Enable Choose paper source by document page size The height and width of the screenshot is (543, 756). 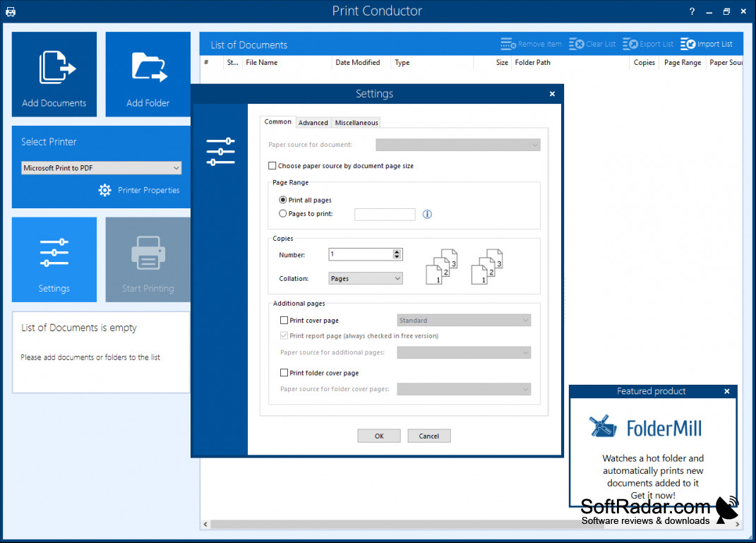272,166
